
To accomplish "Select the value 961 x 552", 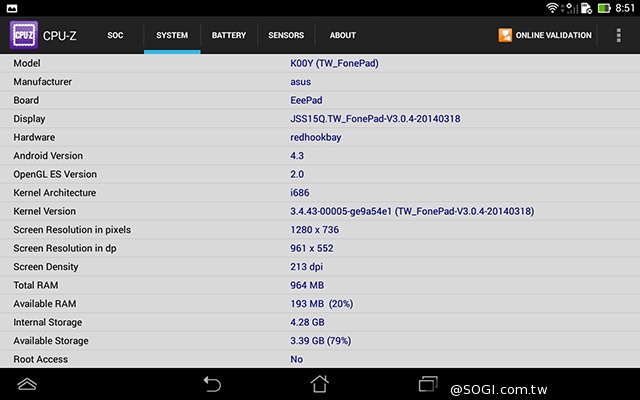I will click(312, 248).
